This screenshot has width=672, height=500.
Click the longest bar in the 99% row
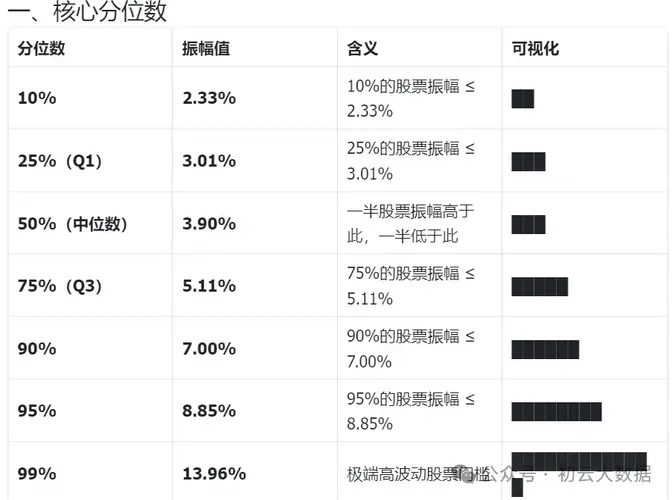click(579, 461)
